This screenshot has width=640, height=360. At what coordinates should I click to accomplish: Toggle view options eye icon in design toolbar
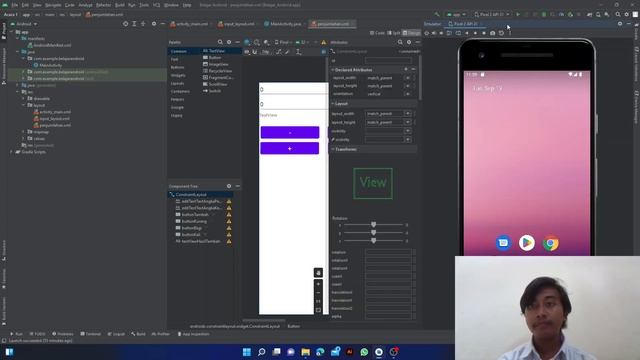point(247,52)
